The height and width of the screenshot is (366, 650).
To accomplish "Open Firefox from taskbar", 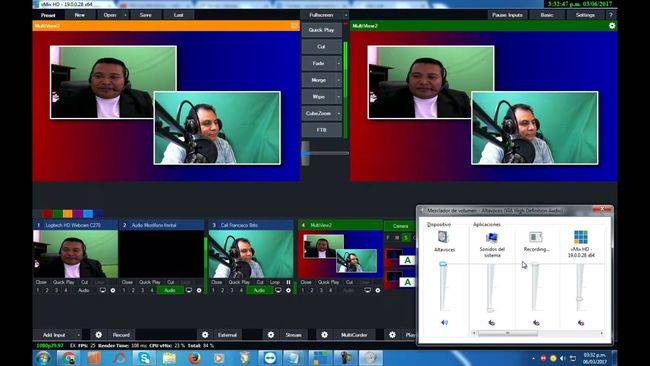I will (x=194, y=358).
